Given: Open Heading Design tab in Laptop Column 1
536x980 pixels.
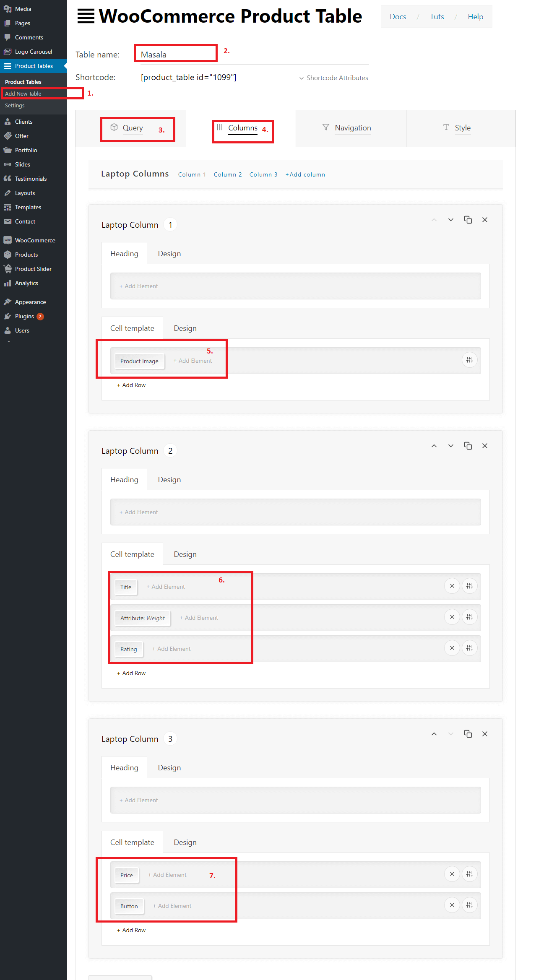Looking at the screenshot, I should [x=169, y=254].
